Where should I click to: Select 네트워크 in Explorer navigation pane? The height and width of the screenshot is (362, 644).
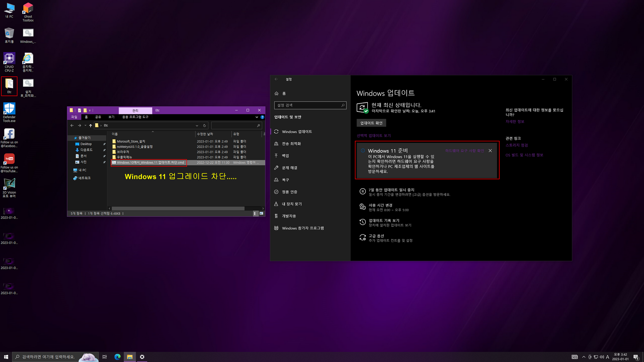(84, 178)
